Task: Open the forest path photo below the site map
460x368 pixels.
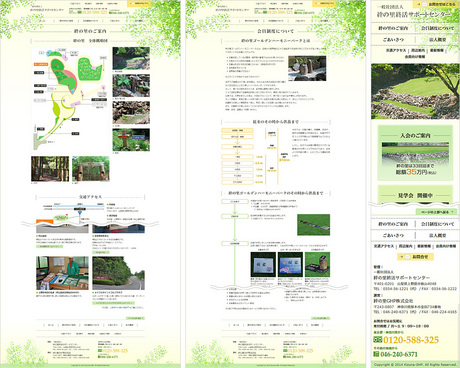Action: tap(50, 169)
